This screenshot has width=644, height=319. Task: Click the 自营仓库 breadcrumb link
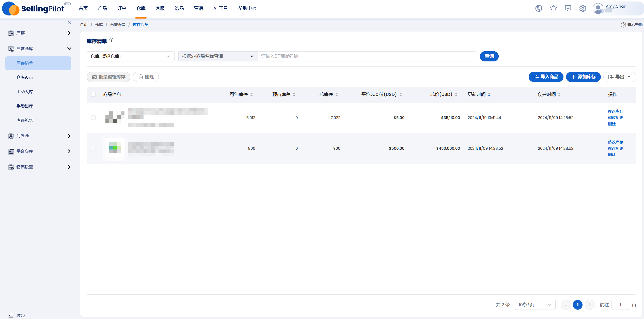pyautogui.click(x=118, y=25)
